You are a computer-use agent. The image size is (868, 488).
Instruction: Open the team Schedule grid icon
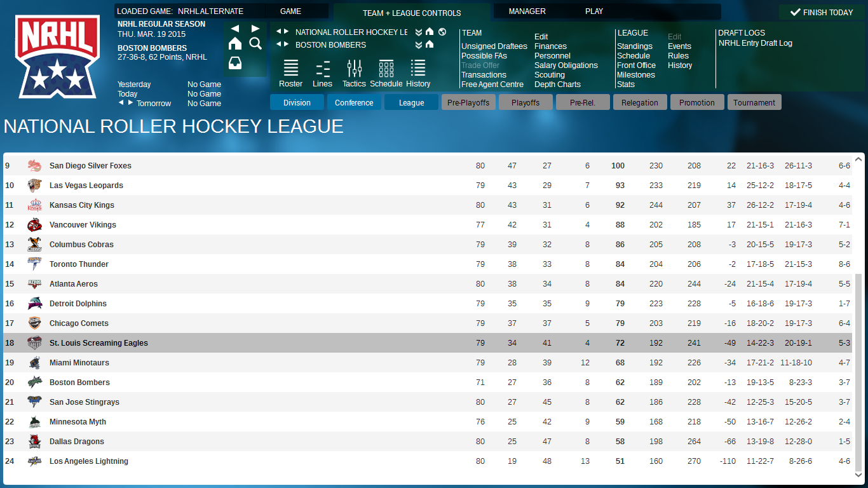pos(386,69)
